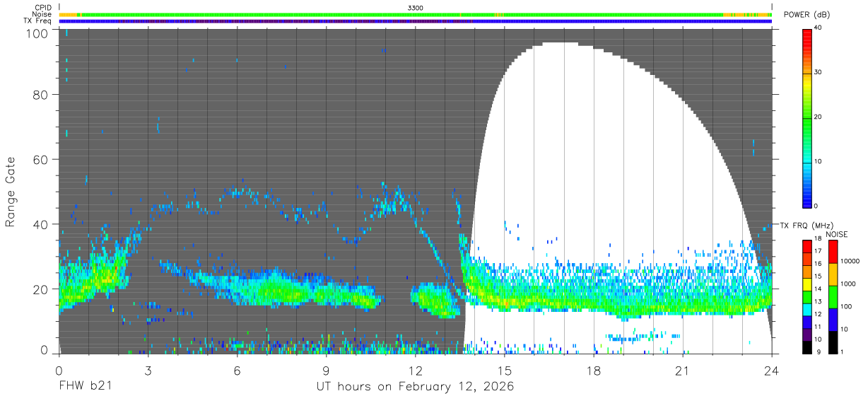The width and height of the screenshot is (868, 401).
Task: Click the blue TX Freq strip above the plot
Action: (x=416, y=21)
